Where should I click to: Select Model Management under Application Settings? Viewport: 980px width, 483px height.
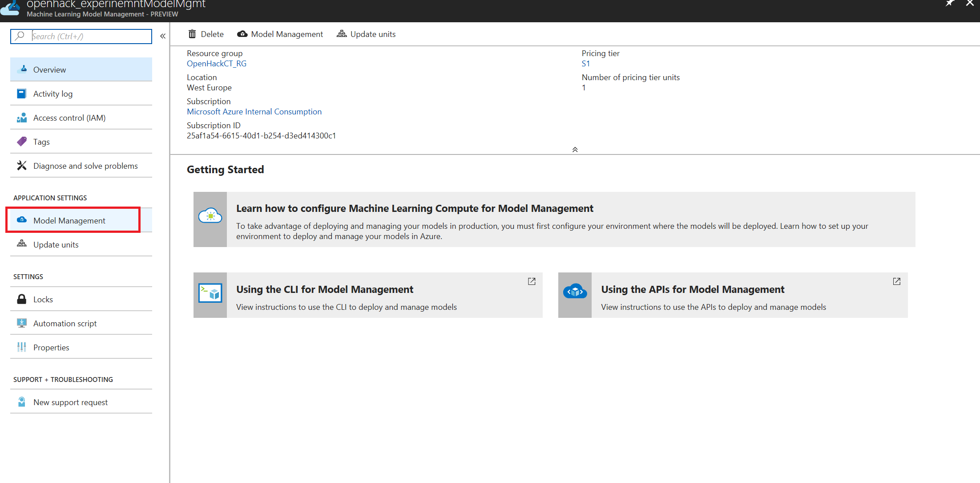tap(81, 220)
